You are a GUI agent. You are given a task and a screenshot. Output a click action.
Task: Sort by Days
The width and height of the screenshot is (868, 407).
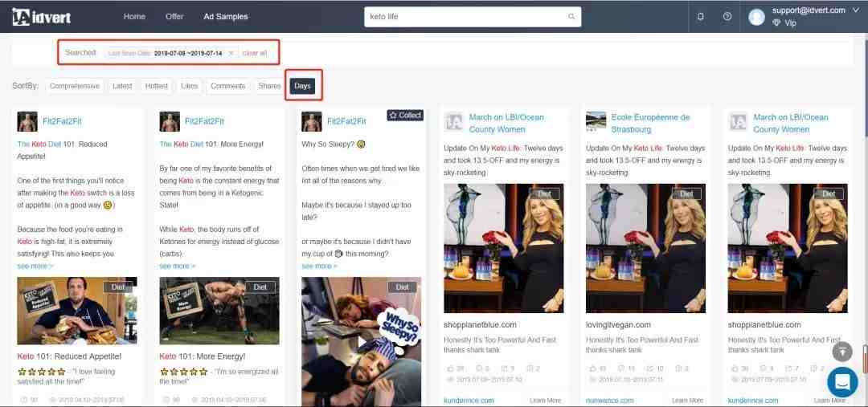[x=302, y=86]
